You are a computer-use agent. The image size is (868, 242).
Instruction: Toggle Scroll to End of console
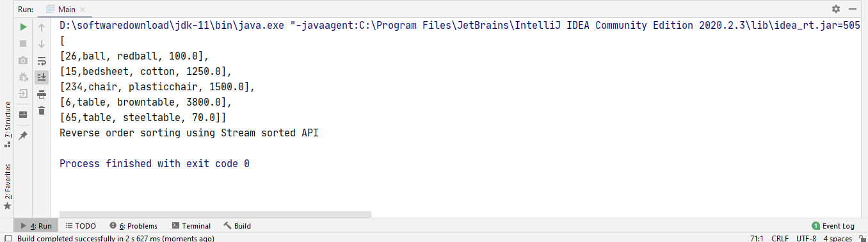coord(42,77)
